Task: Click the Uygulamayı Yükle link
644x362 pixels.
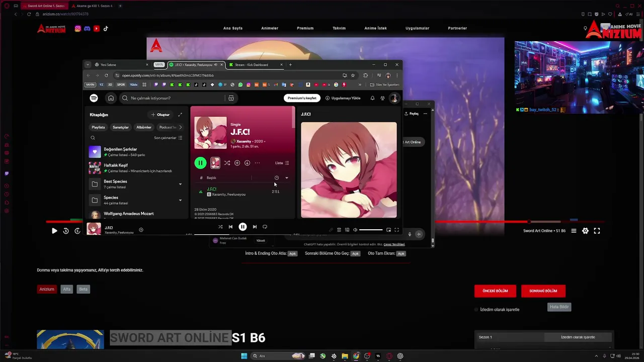Action: coord(343,98)
